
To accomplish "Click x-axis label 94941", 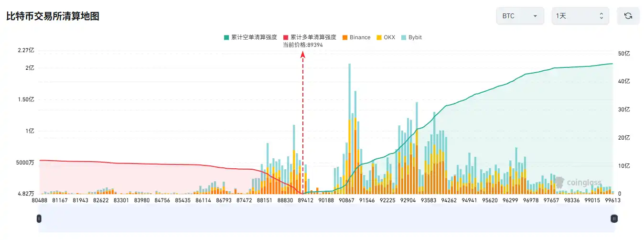I will pyautogui.click(x=469, y=201).
